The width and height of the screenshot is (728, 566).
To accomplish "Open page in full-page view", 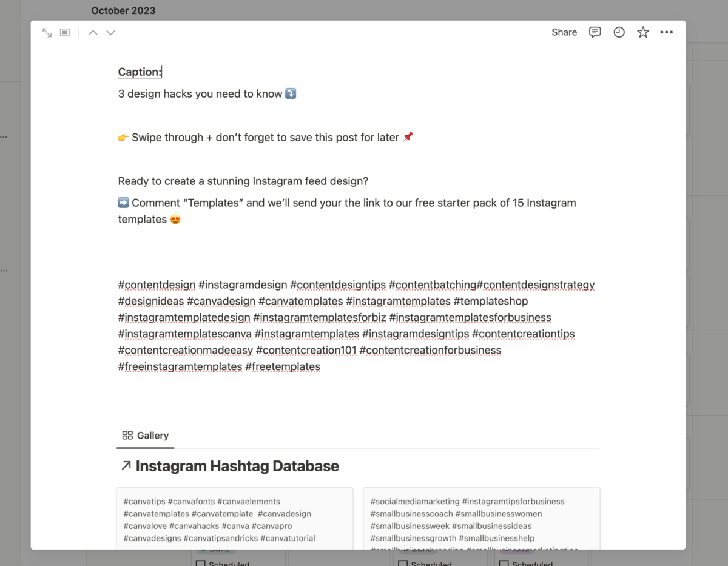I will click(47, 33).
